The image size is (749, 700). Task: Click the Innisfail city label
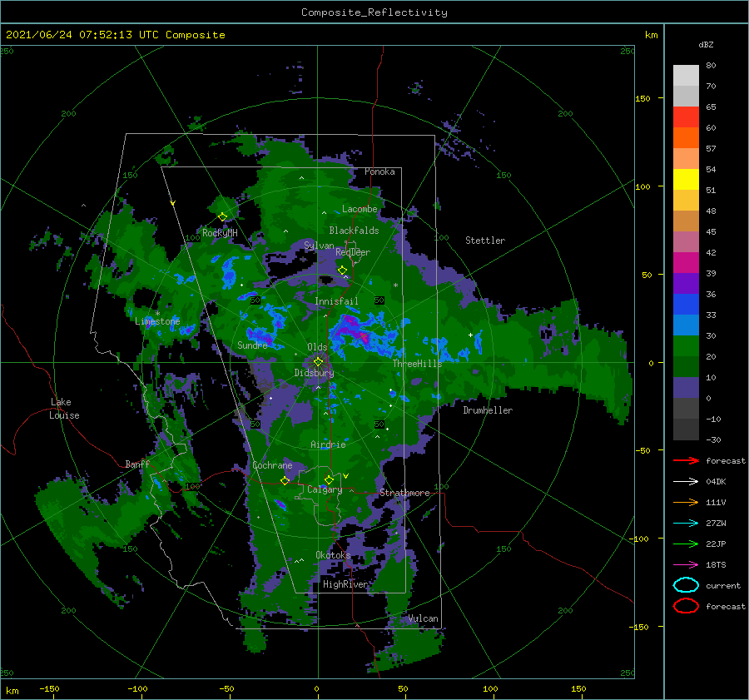pyautogui.click(x=336, y=301)
